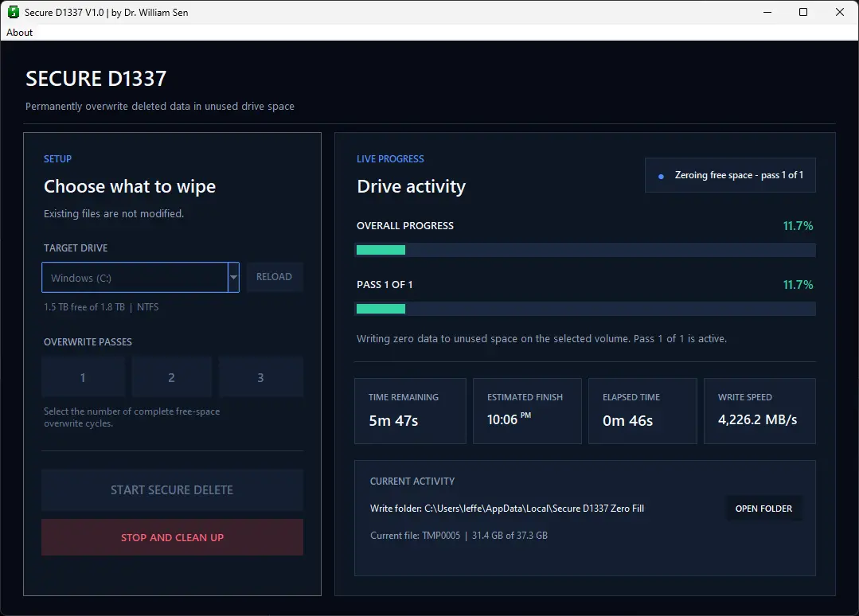Click the Write Speed card
Viewport: 859px width, 616px height.
(x=759, y=411)
